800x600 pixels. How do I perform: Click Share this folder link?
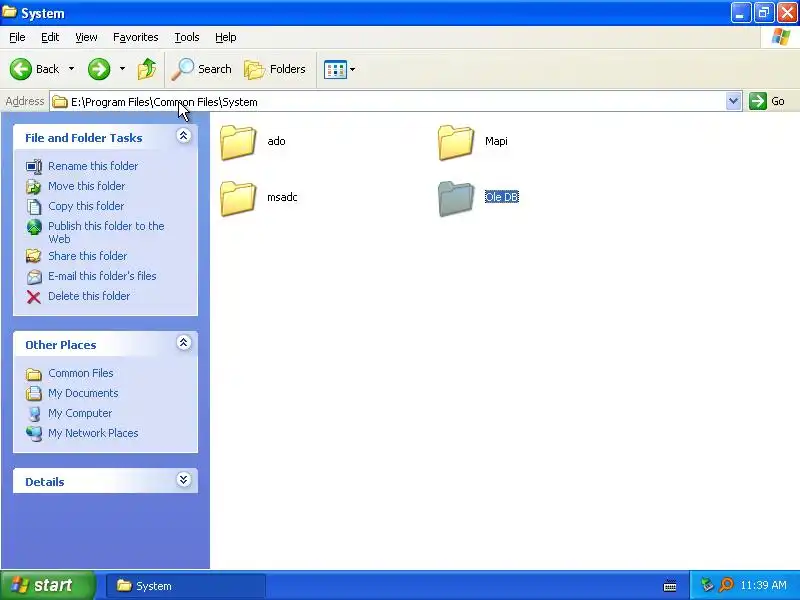point(88,256)
